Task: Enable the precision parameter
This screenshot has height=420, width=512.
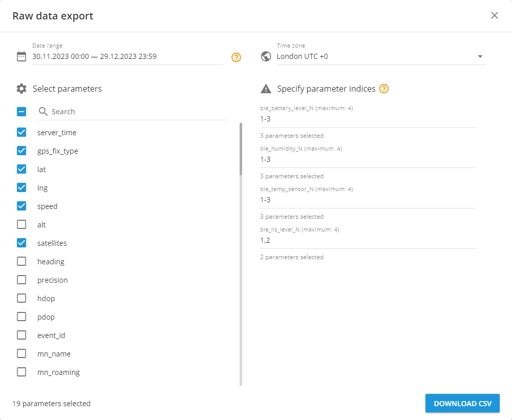Action: click(21, 280)
